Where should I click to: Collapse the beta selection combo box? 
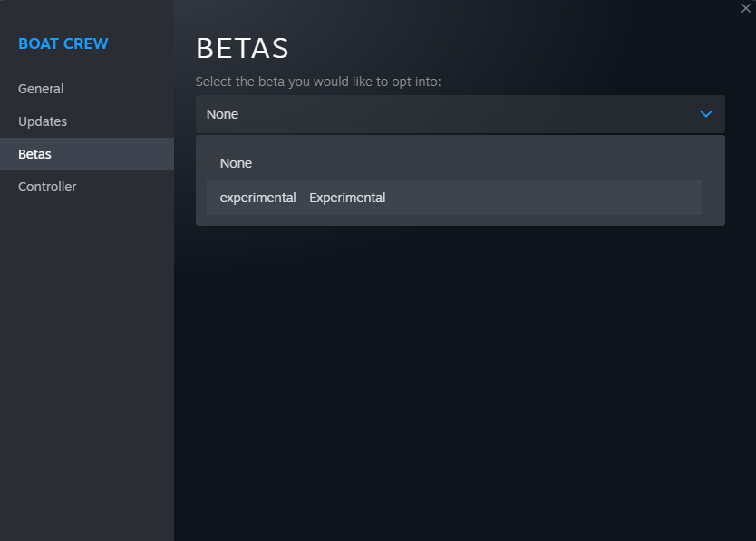(460, 114)
